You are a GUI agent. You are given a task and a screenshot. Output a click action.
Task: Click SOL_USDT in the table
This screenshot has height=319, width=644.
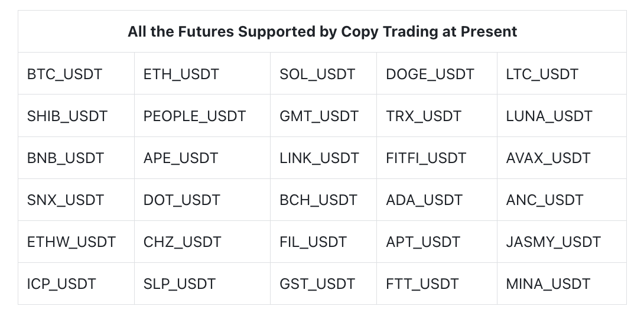317,74
